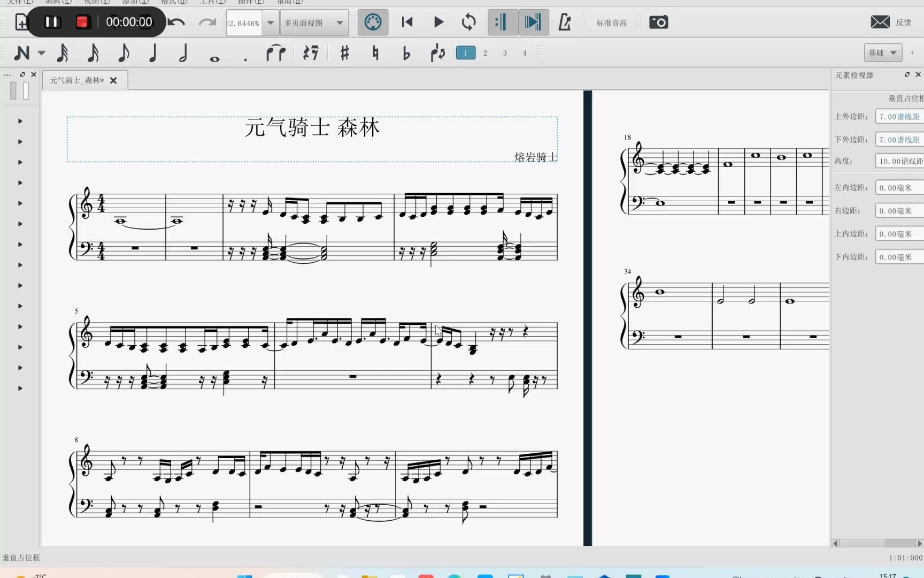
Task: Click the 高度 height input field
Action: (900, 161)
